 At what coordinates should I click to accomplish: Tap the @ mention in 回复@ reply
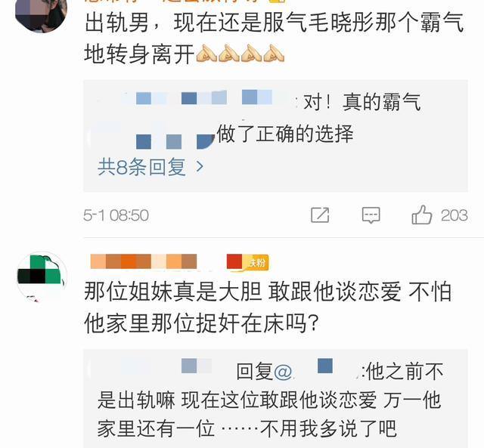[x=283, y=372]
